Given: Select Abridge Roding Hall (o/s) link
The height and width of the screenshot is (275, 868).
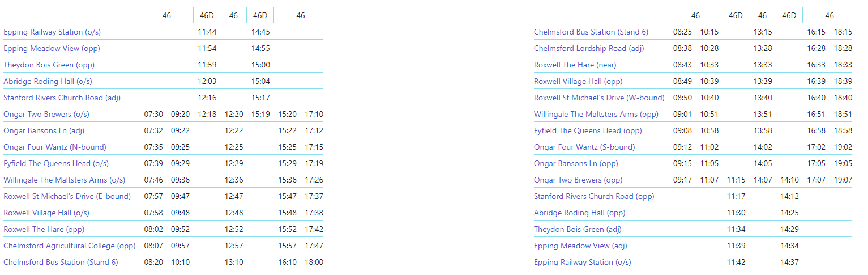Looking at the screenshot, I should click(x=48, y=81).
